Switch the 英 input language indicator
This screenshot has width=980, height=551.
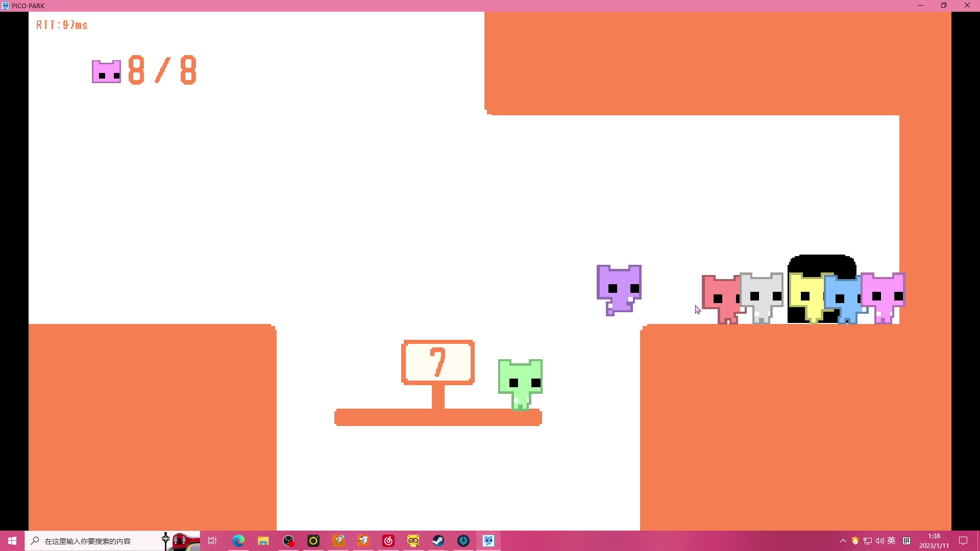point(892,541)
